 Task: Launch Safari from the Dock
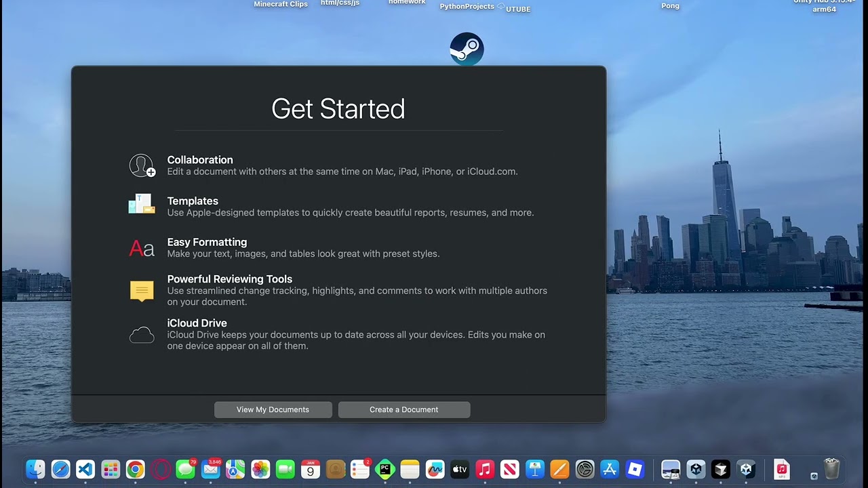click(60, 469)
